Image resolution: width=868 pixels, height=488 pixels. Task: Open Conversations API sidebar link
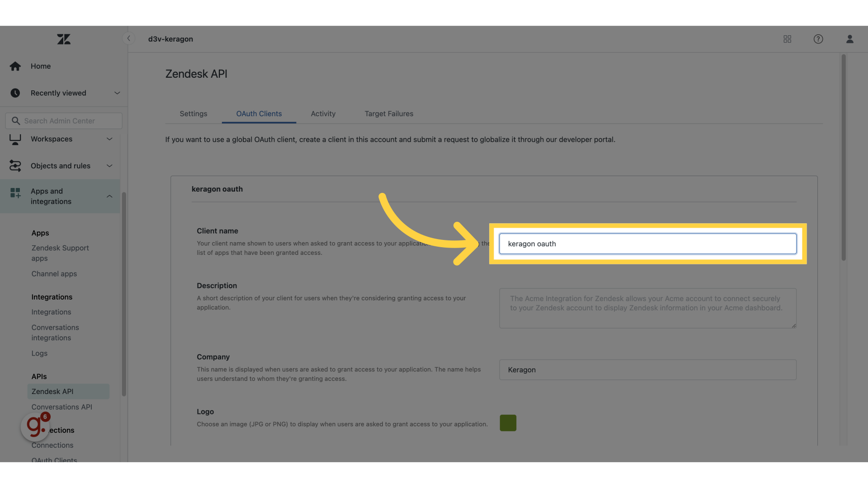pyautogui.click(x=62, y=407)
